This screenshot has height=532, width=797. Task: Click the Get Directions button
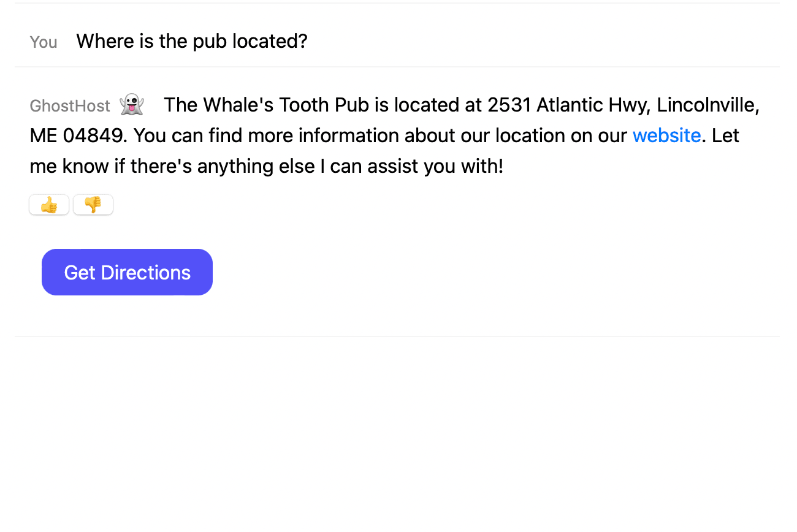(x=127, y=272)
